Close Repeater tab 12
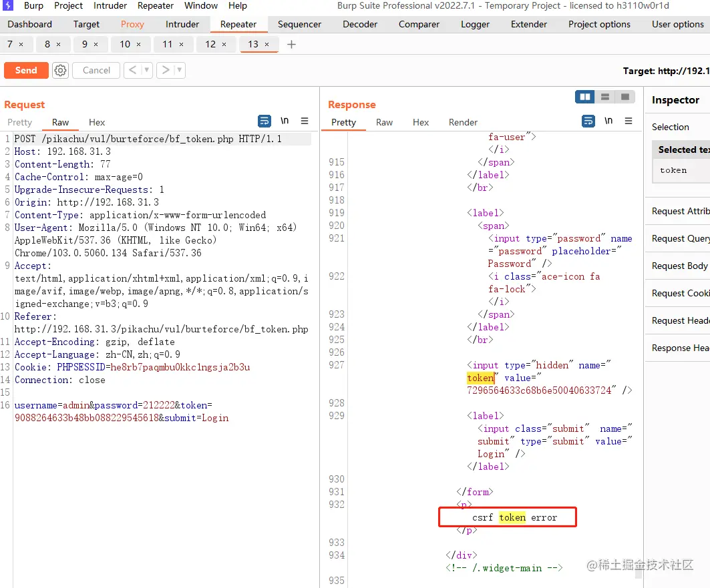710x588 pixels. point(224,44)
